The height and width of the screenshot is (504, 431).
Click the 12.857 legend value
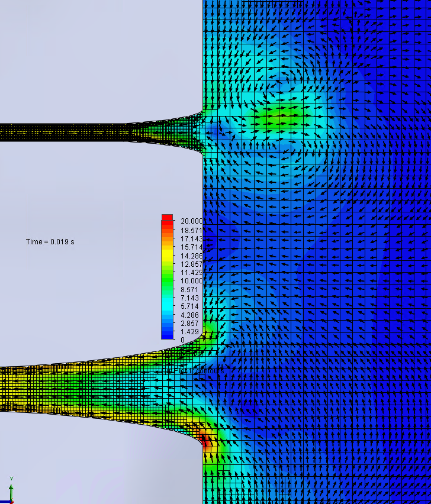[192, 264]
